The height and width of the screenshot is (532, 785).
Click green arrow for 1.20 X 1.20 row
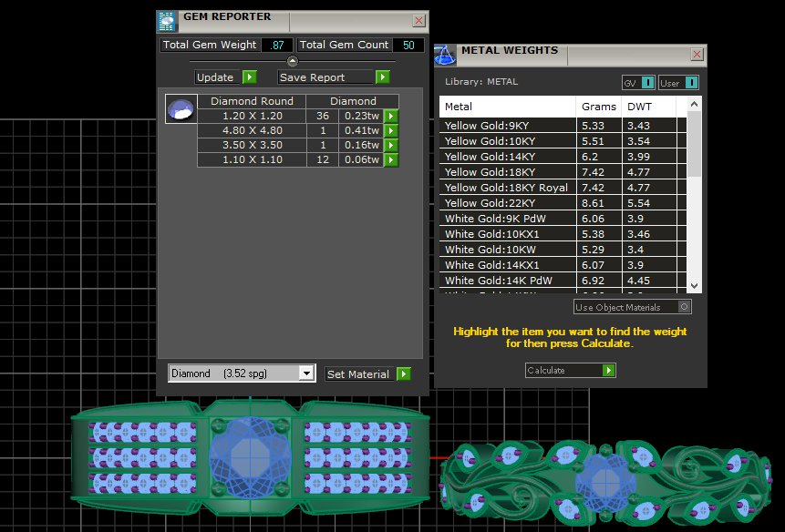[x=390, y=116]
